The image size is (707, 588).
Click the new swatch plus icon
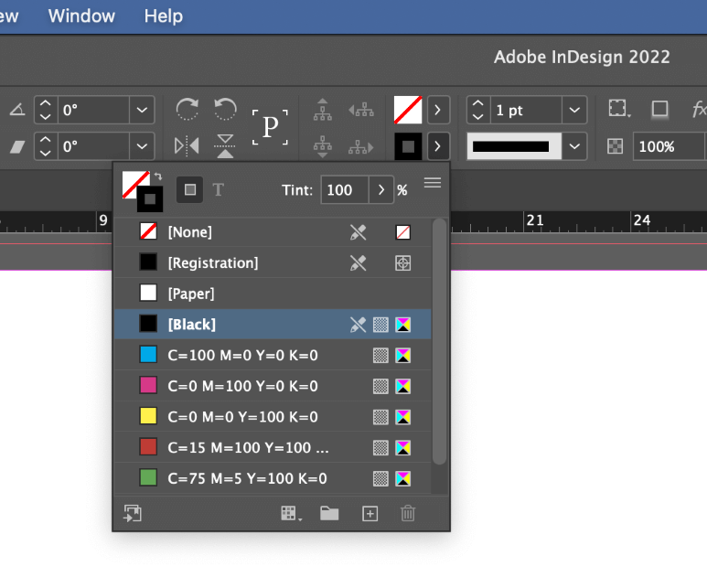point(370,514)
